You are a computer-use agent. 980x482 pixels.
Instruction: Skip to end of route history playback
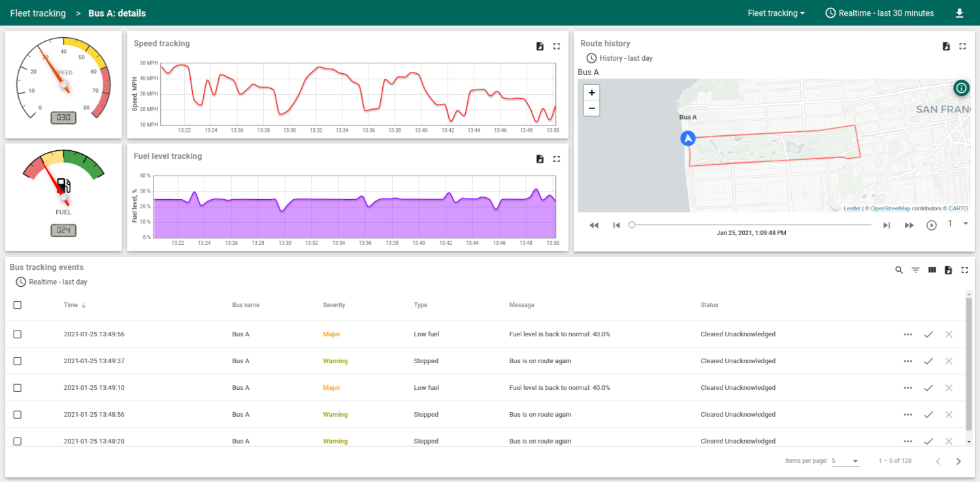[887, 224]
